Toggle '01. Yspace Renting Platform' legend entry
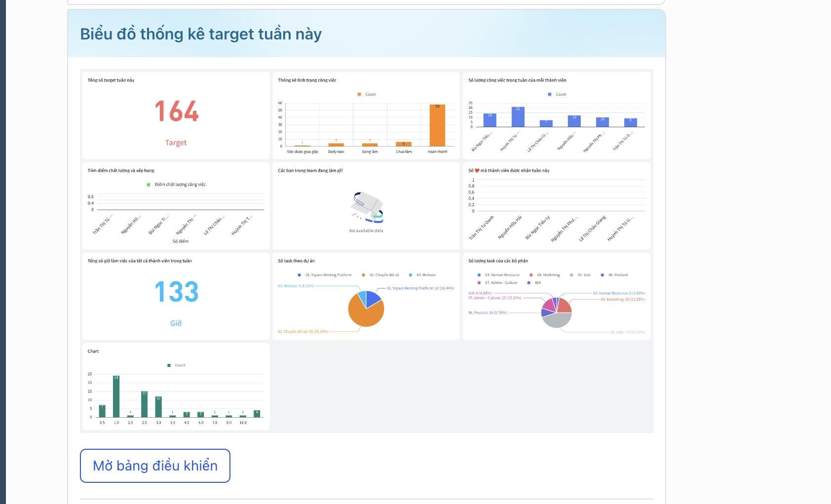The height and width of the screenshot is (504, 831). point(325,275)
